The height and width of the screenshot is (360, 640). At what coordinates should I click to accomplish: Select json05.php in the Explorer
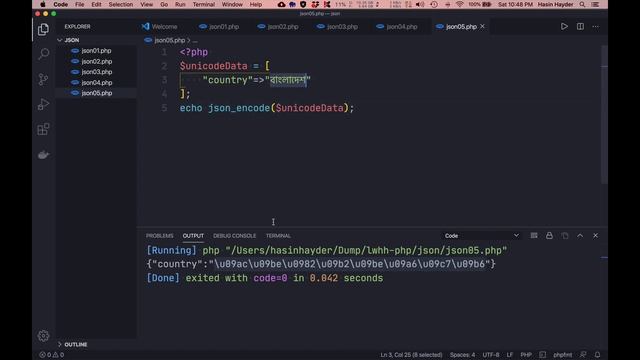tap(96, 93)
